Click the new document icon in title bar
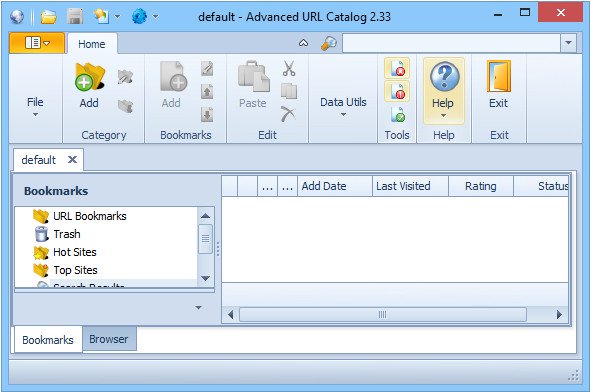This screenshot has width=591, height=392. click(x=101, y=17)
